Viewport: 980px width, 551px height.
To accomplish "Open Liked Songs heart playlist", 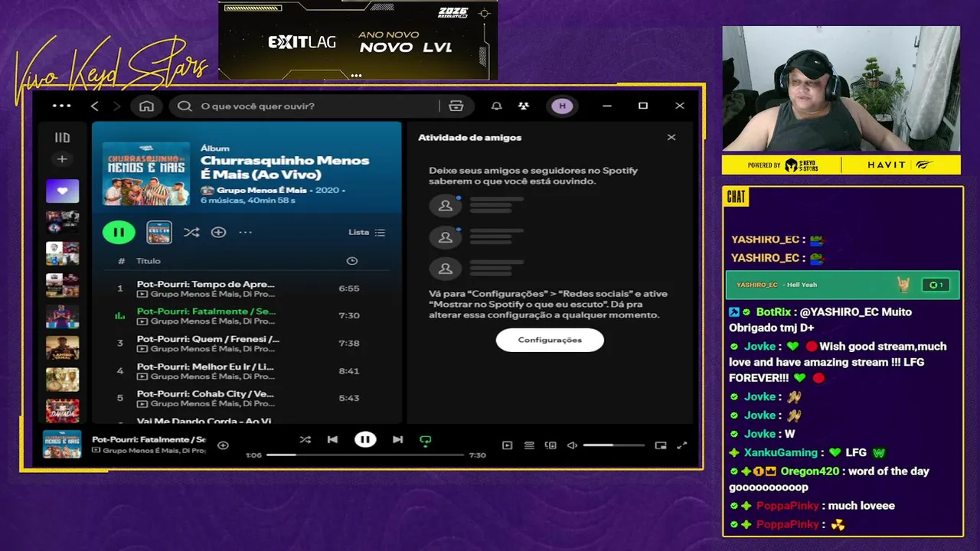I will [x=62, y=191].
